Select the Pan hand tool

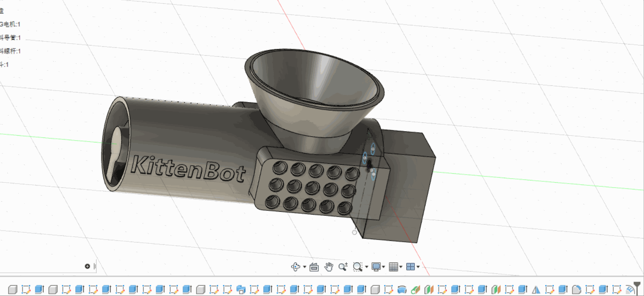point(329,267)
